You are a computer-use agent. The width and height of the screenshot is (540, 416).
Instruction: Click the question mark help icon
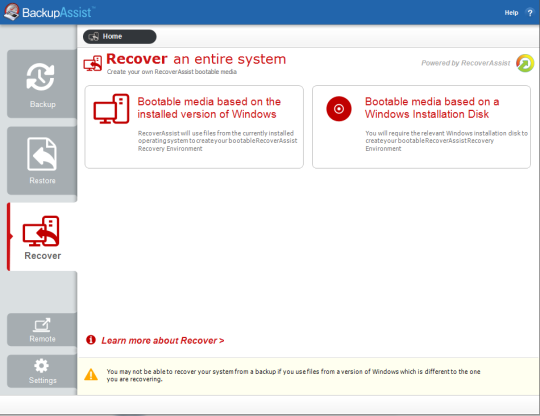click(530, 13)
